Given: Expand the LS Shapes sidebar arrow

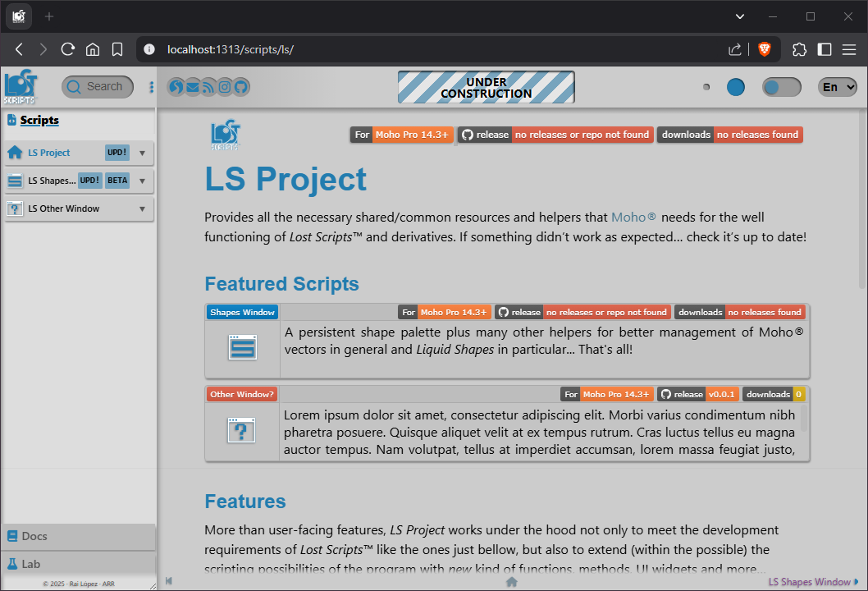Looking at the screenshot, I should point(142,181).
